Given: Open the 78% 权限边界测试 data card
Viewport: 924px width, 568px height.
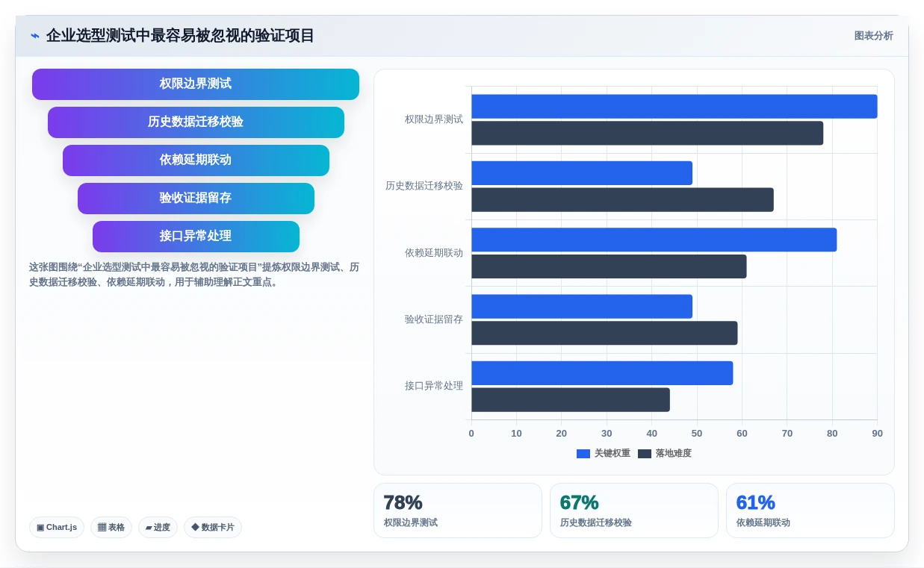Looking at the screenshot, I should (x=458, y=511).
